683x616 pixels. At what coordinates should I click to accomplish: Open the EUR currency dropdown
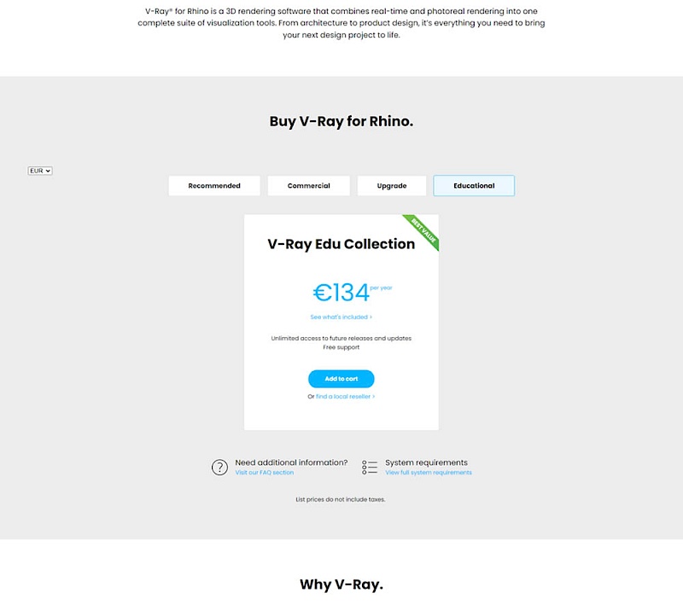coord(40,171)
